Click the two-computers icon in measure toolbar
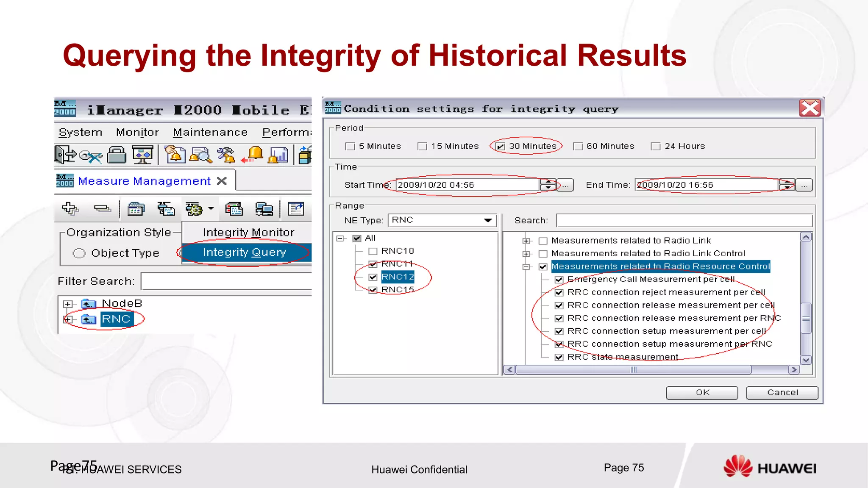 click(x=264, y=209)
